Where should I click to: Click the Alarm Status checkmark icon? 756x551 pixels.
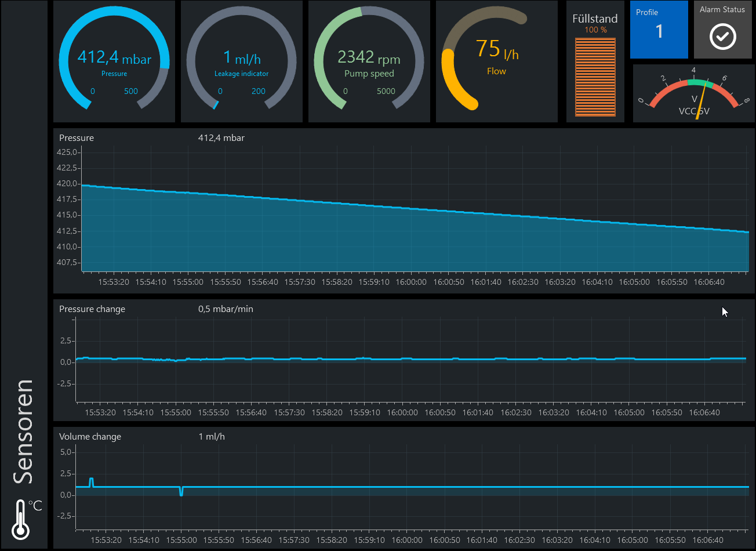click(722, 37)
